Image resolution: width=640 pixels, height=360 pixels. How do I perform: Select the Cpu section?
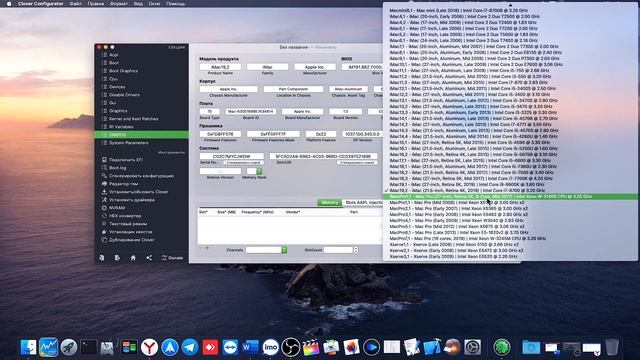coord(113,79)
